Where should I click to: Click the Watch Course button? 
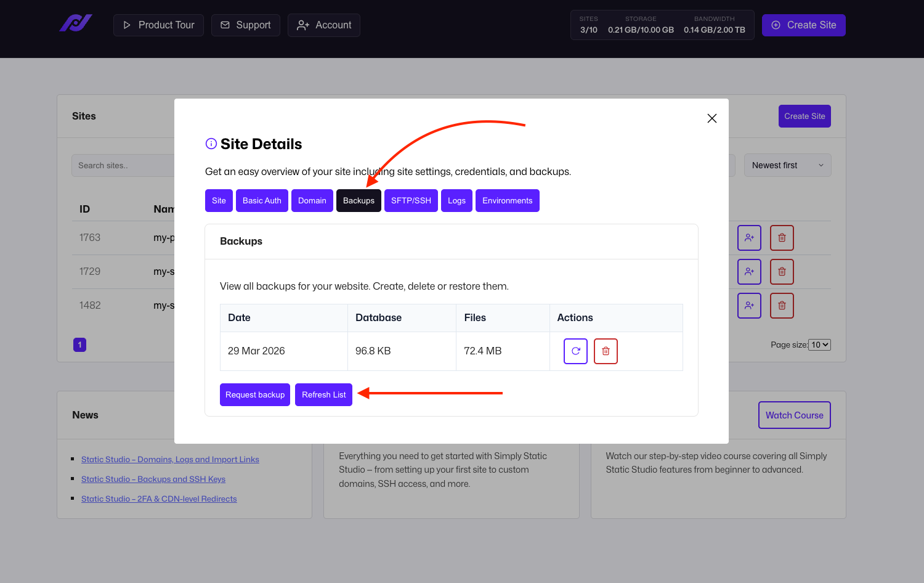coord(794,415)
